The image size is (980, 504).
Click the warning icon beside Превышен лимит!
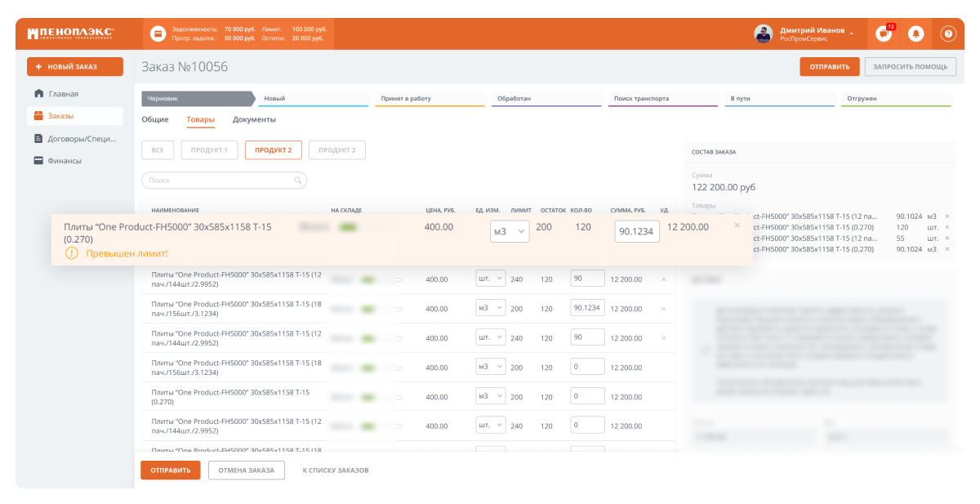(71, 253)
